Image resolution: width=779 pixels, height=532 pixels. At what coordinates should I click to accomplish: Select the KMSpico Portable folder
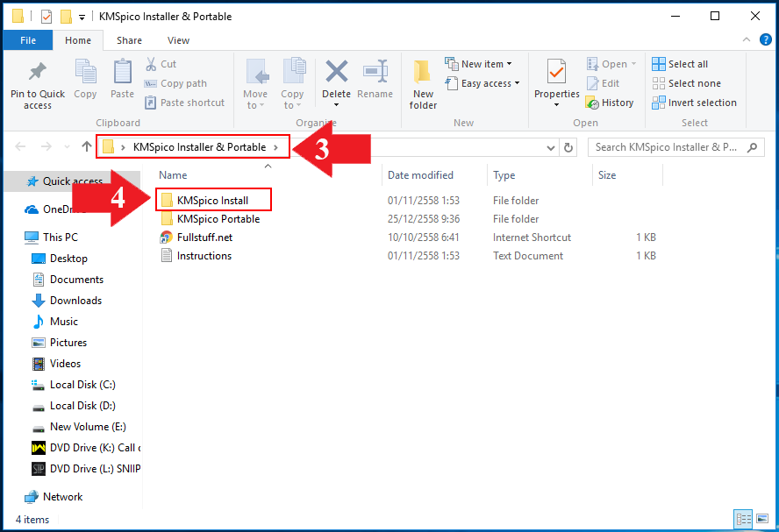pos(218,219)
